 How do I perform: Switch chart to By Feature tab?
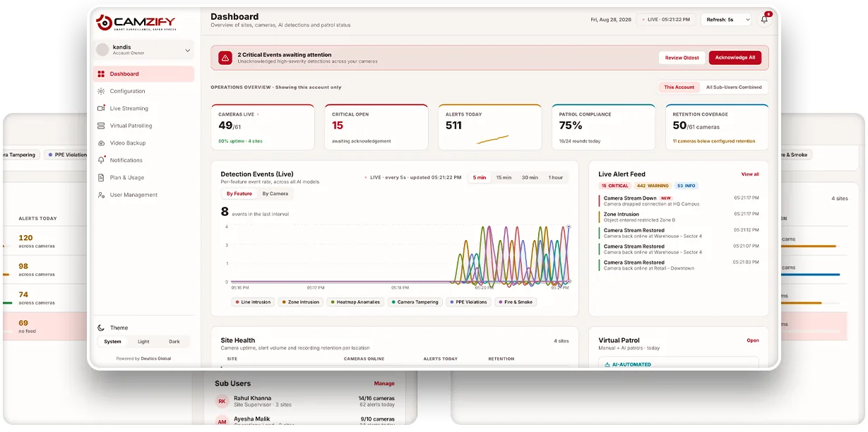[x=239, y=193]
